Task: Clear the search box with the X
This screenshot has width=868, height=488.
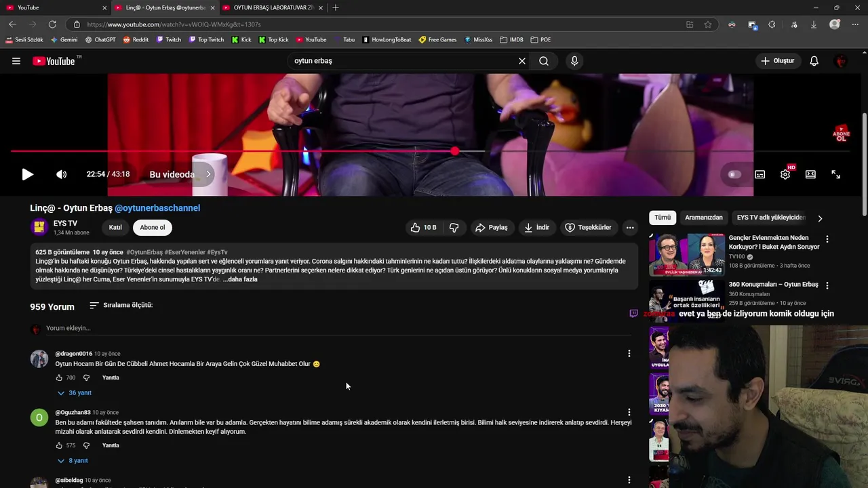Action: pyautogui.click(x=522, y=61)
